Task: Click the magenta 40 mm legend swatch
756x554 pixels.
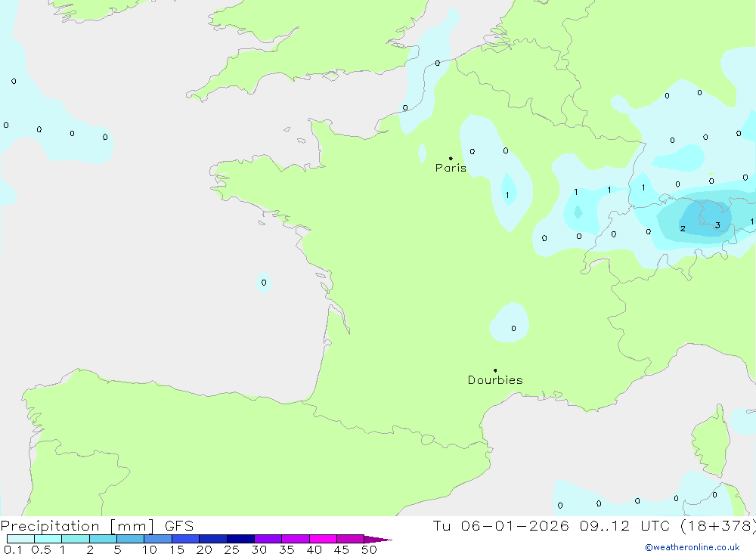Action: tap(323, 539)
